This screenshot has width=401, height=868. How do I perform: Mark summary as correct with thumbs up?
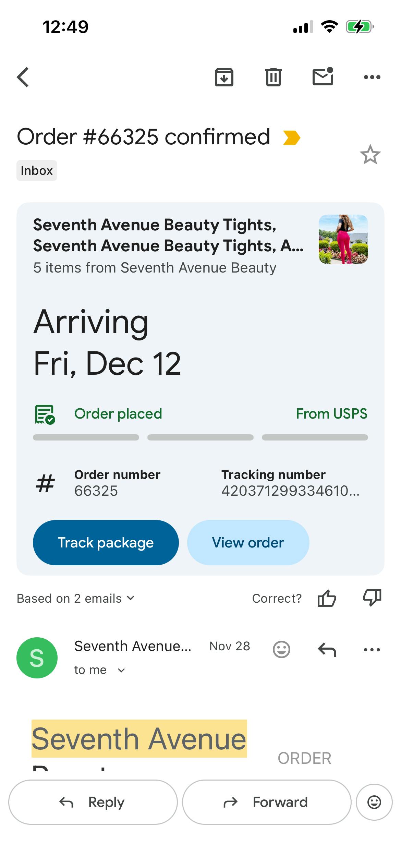(x=327, y=599)
